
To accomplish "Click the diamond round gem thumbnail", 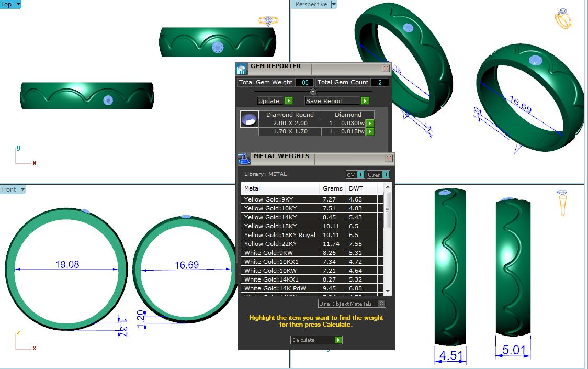I will 248,119.
